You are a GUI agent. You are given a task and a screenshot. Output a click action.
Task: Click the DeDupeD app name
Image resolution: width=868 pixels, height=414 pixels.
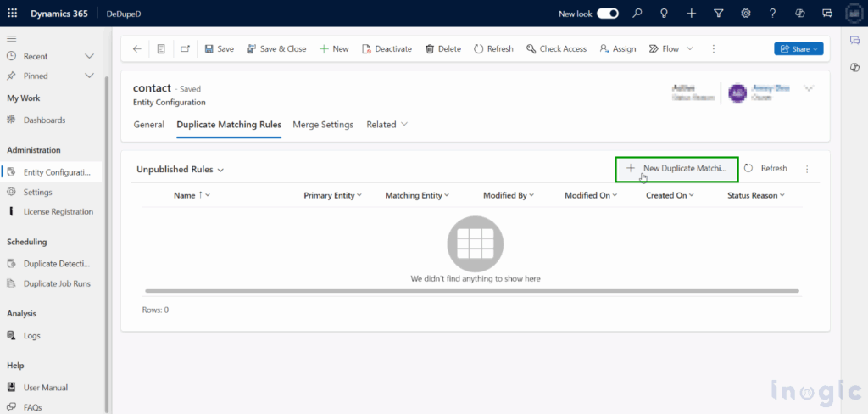[124, 14]
